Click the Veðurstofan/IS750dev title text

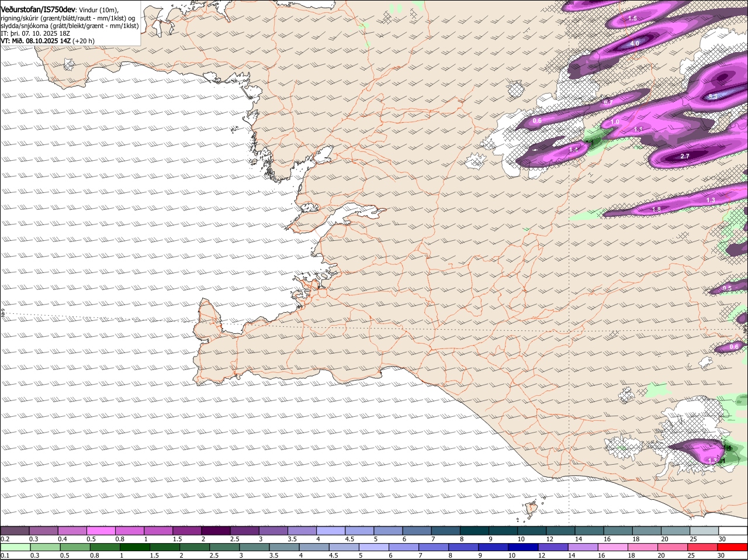pyautogui.click(x=38, y=9)
